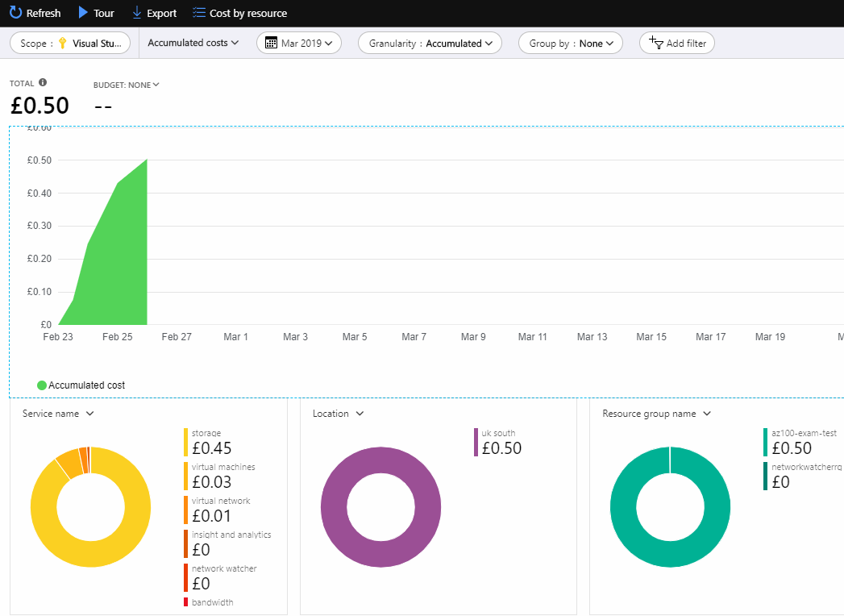The width and height of the screenshot is (844, 616).
Task: Start the Tour using the play icon
Action: [83, 13]
